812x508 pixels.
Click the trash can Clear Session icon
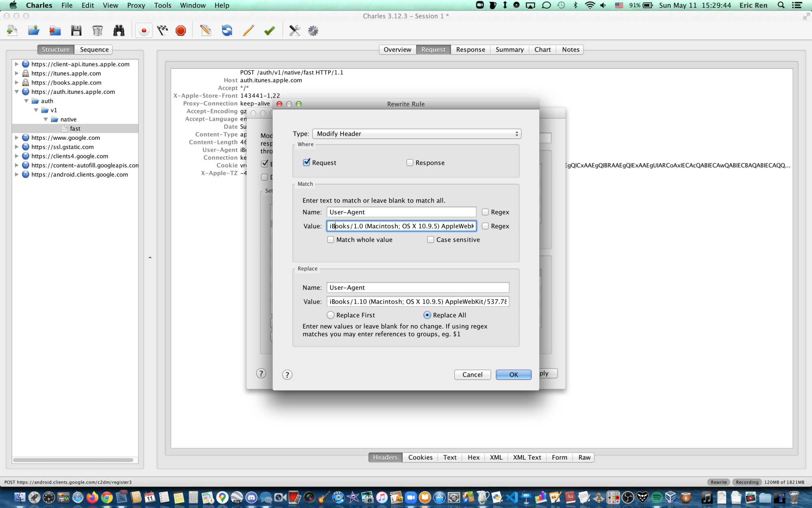tap(97, 30)
